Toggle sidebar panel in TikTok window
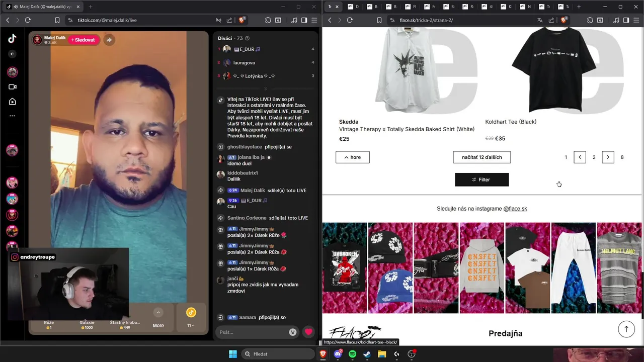Image resolution: width=644 pixels, height=362 pixels. (304, 20)
